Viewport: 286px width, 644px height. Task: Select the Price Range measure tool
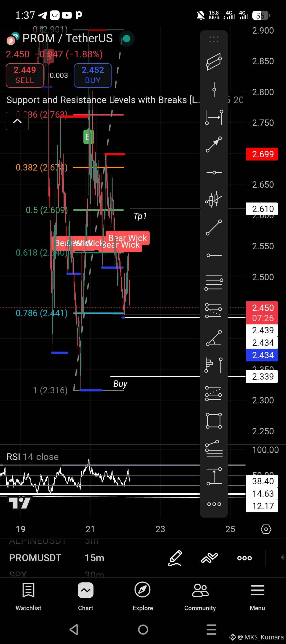[x=214, y=476]
